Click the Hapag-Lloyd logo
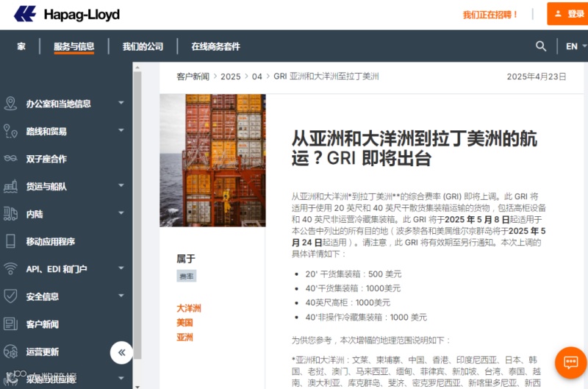Viewport: 588px width, 389px height. pyautogui.click(x=67, y=14)
